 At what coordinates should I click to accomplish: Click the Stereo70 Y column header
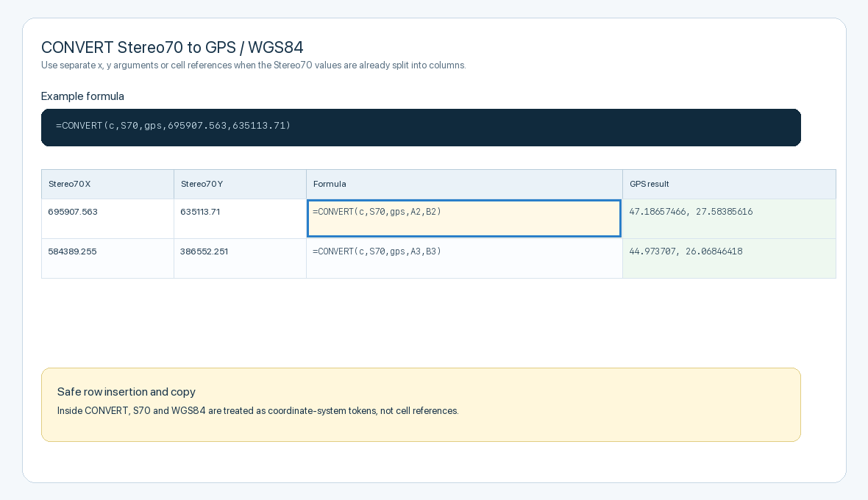(240, 184)
